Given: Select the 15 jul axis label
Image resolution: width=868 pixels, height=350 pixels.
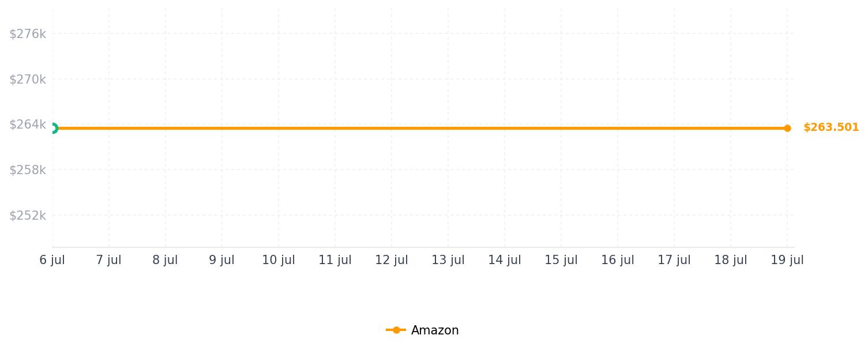Looking at the screenshot, I should 561,260.
